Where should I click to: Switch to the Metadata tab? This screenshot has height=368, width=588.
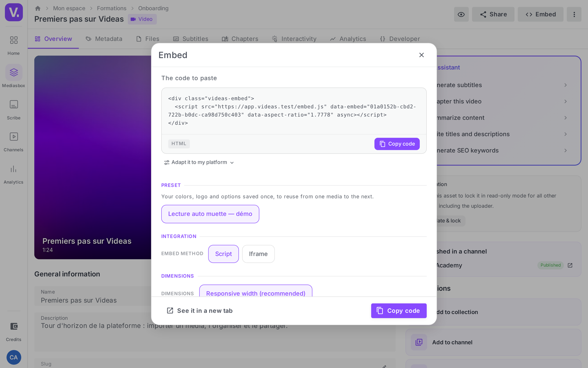104,39
